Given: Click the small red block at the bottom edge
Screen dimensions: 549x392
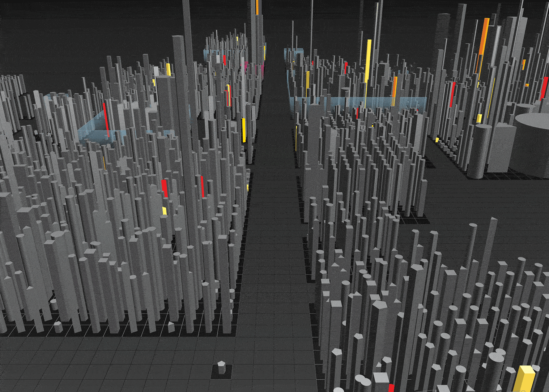Looking at the screenshot, I should (x=391, y=388).
